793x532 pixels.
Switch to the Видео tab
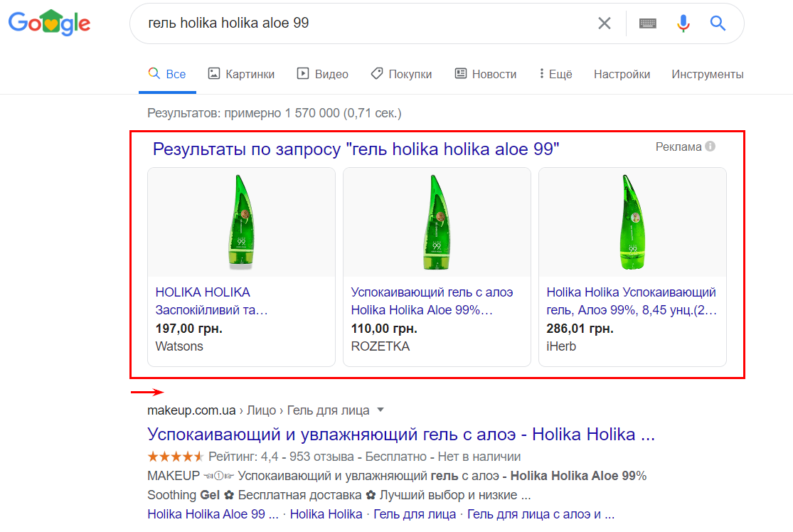pos(323,74)
